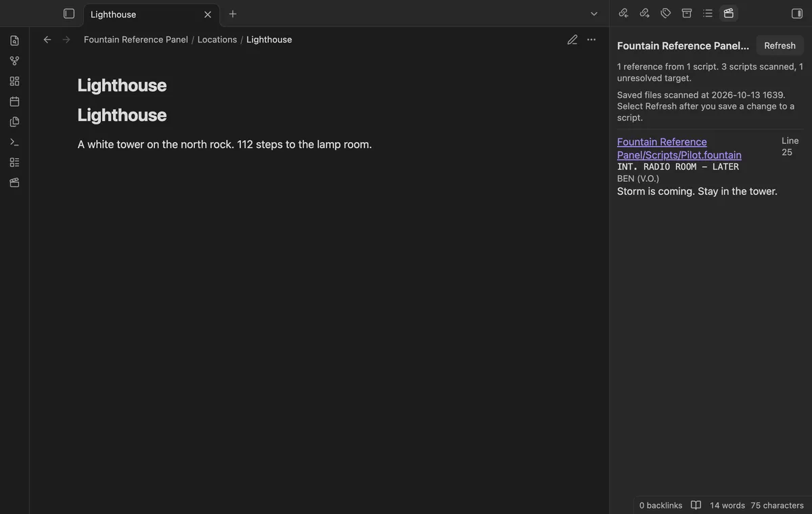
Task: Click the Refresh button
Action: [x=780, y=45]
